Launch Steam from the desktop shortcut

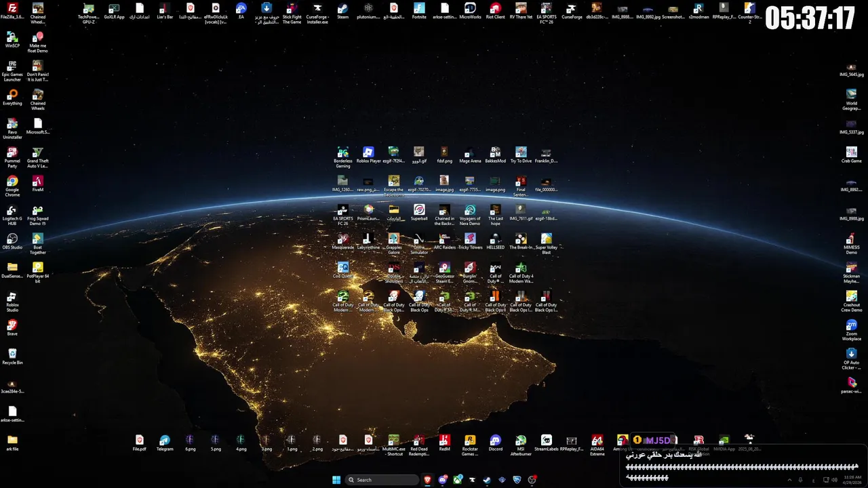(343, 11)
